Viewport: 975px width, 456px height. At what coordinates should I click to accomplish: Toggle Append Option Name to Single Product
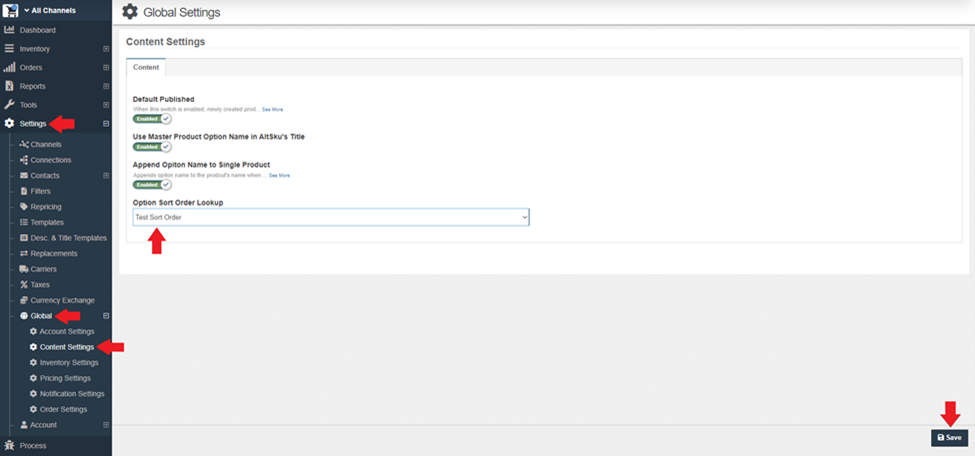click(x=152, y=185)
